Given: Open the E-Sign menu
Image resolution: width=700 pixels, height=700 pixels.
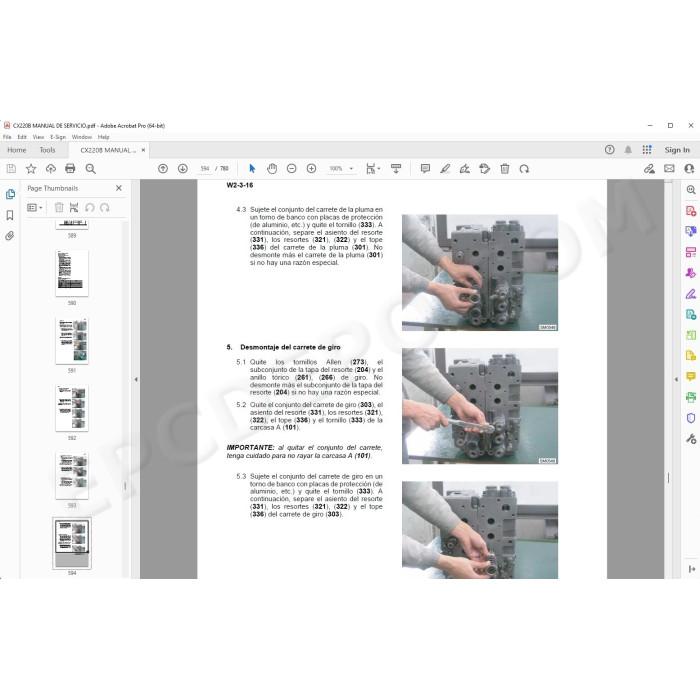Looking at the screenshot, I should point(58,137).
